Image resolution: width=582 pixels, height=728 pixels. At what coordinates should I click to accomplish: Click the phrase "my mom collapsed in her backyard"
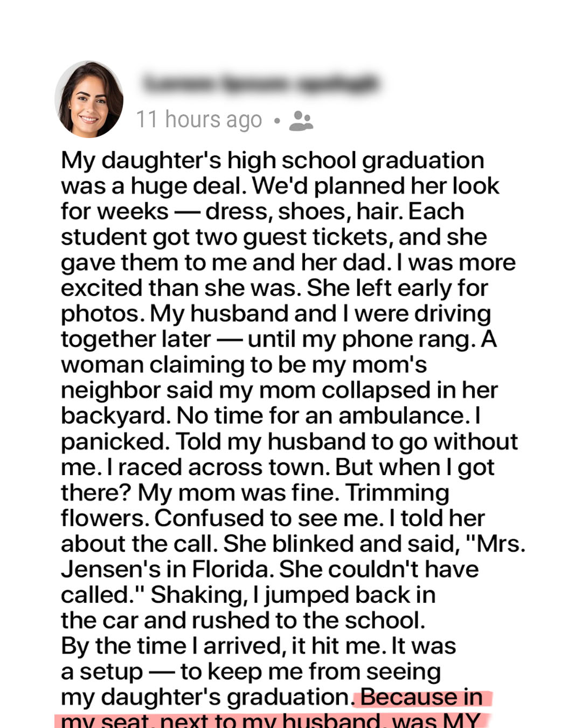click(280, 403)
